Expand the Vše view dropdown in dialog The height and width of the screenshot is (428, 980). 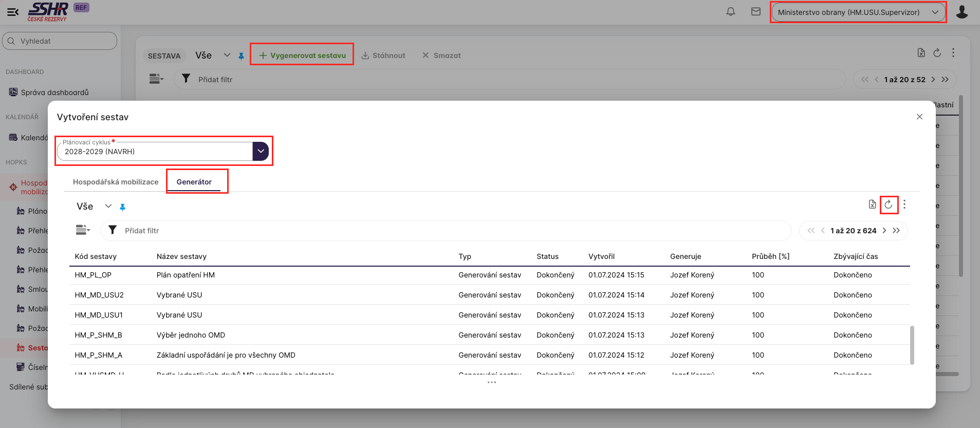108,207
